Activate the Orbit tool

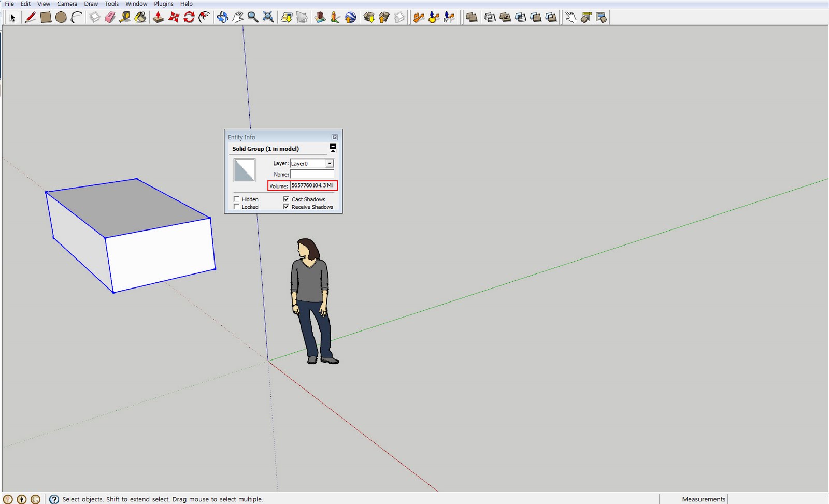pyautogui.click(x=222, y=17)
